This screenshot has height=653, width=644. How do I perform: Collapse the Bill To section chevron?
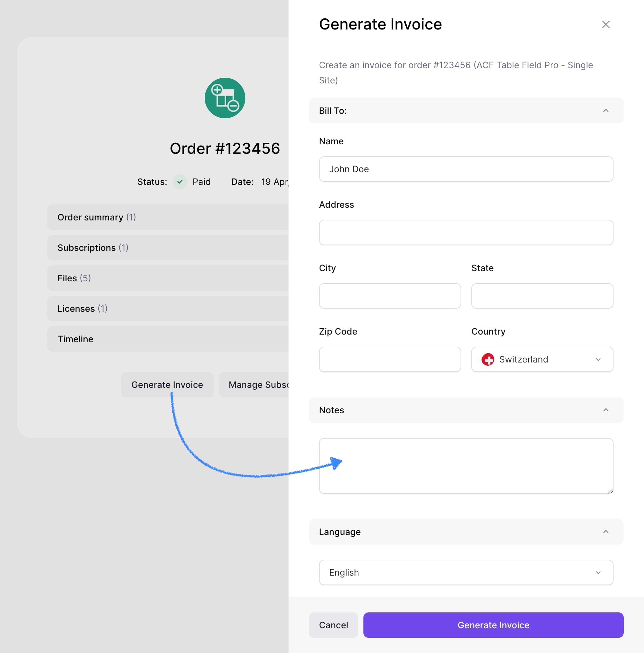[x=606, y=110]
